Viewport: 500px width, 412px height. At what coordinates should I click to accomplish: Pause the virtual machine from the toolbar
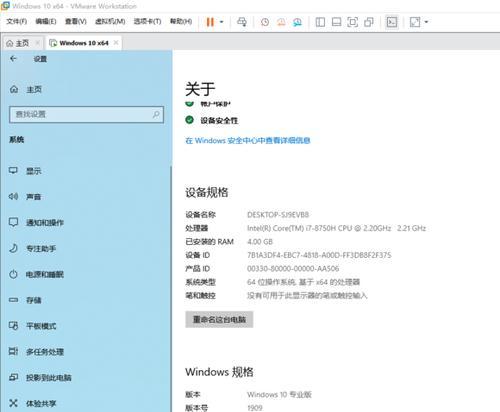tap(210, 22)
